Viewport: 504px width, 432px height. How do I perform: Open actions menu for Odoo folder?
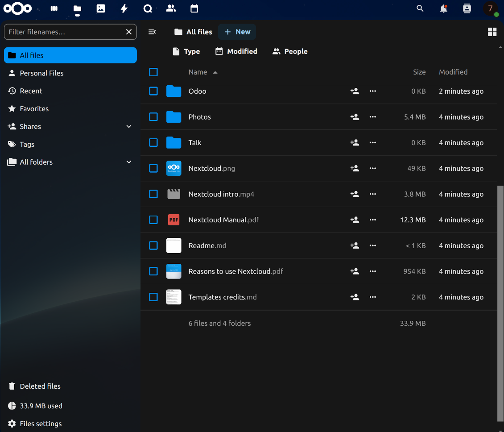pos(372,91)
